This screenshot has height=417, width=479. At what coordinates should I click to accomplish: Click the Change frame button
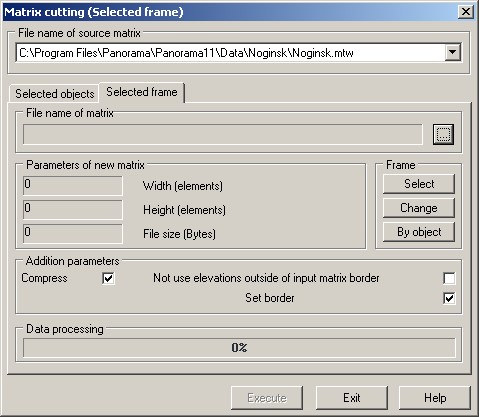tap(419, 208)
